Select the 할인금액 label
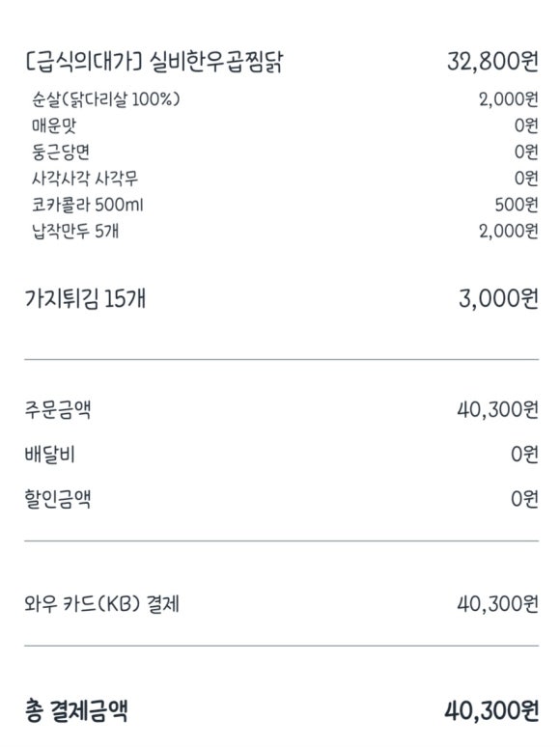The width and height of the screenshot is (560, 747). [58, 499]
